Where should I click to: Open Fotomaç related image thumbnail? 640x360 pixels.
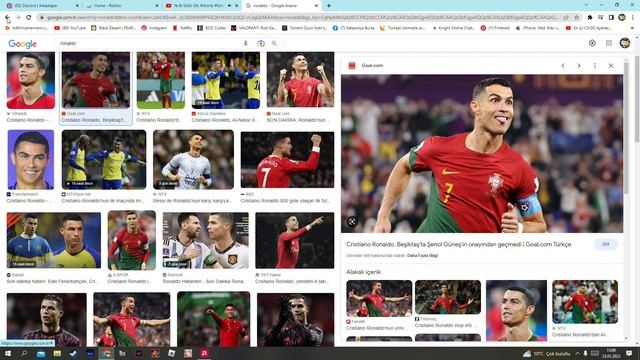coord(448,297)
